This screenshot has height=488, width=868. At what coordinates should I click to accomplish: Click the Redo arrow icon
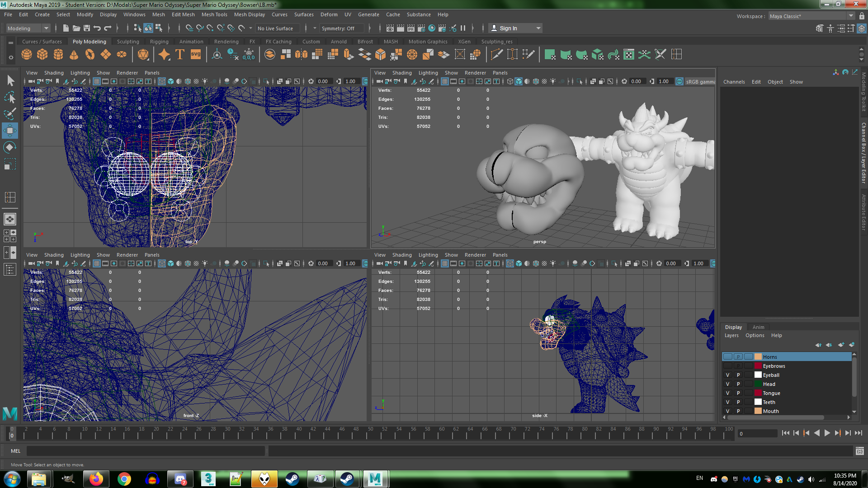[x=108, y=28]
